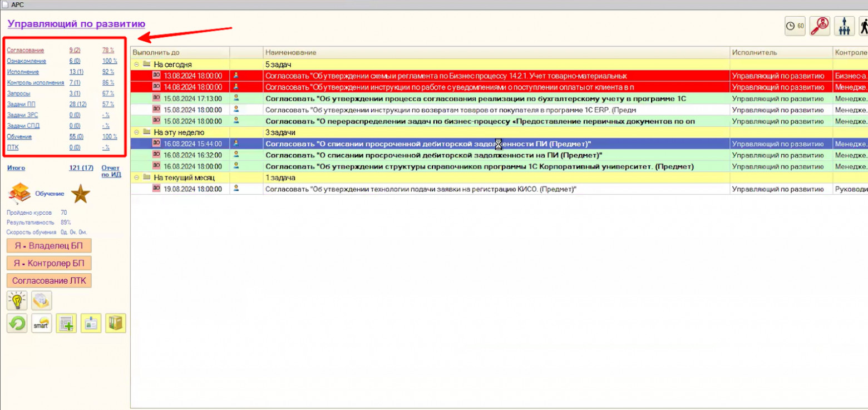Collapse the 'На сегодня' task group
868x410 pixels.
pos(136,65)
